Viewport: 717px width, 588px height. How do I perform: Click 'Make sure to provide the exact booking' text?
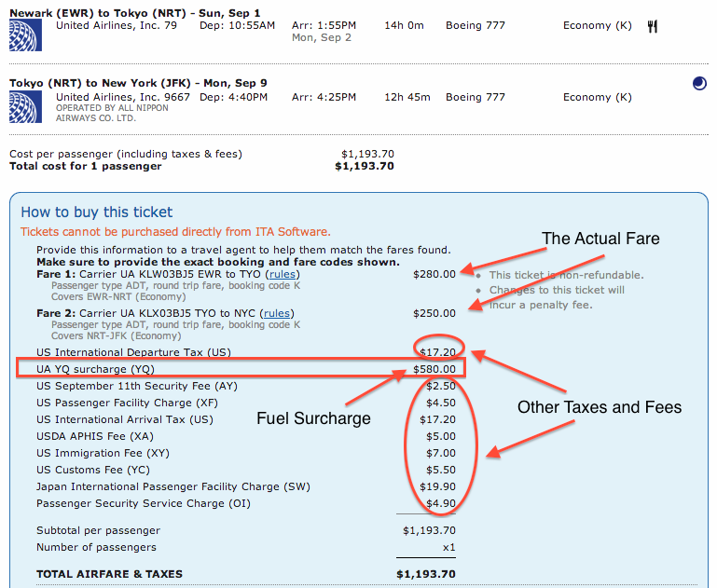218,262
